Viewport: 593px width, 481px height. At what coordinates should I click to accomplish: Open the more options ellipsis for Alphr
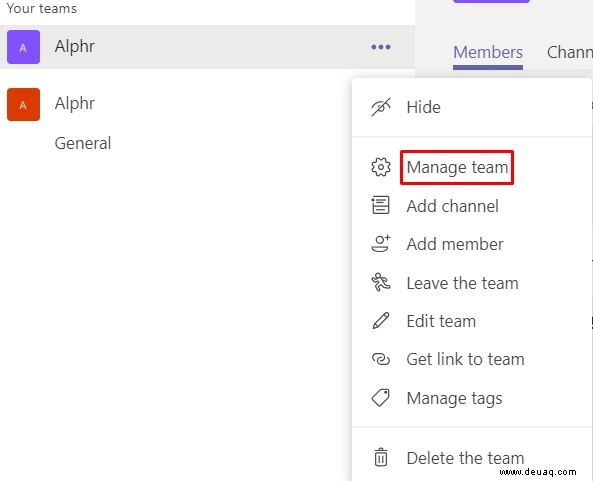pyautogui.click(x=380, y=47)
